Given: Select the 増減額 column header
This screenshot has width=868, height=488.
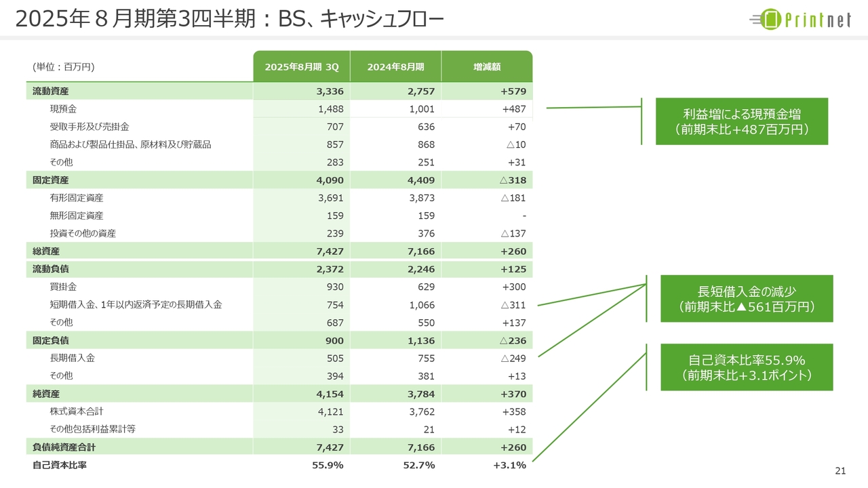Looking at the screenshot, I should pyautogui.click(x=487, y=66).
